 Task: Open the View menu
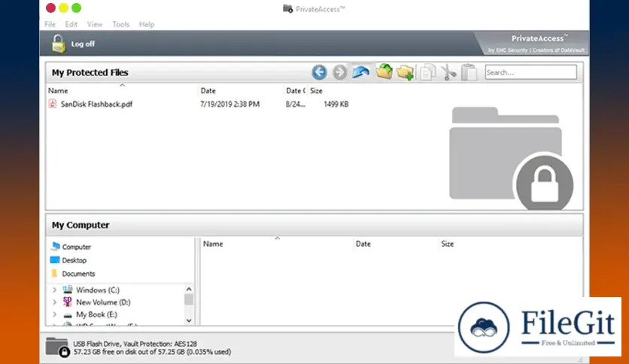tap(95, 25)
